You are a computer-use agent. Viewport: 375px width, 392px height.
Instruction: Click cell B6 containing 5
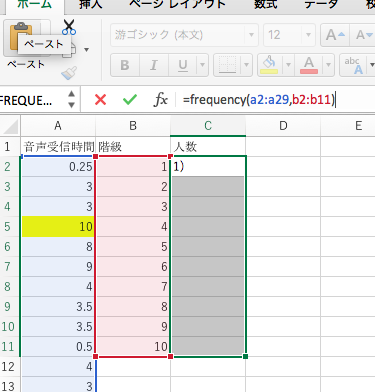[x=133, y=247]
